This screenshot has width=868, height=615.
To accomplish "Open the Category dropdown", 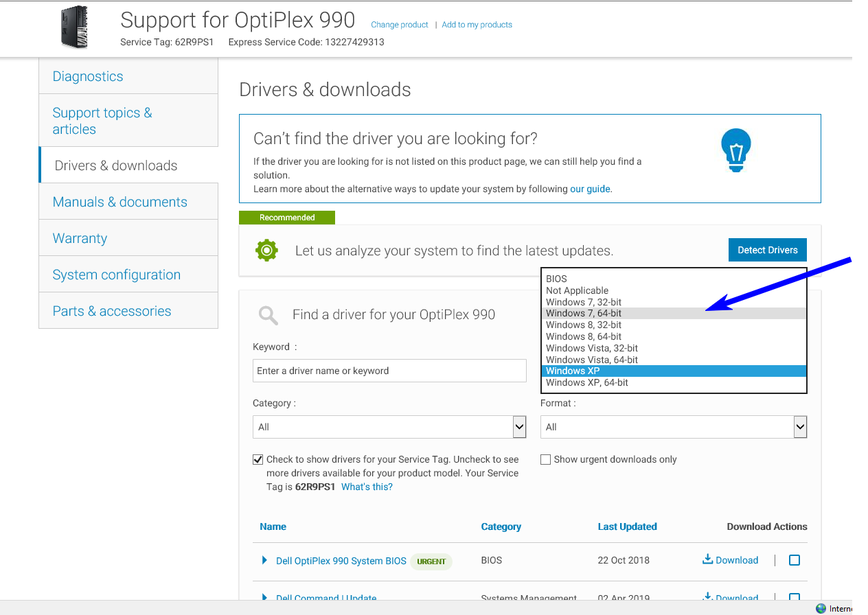I will 389,427.
